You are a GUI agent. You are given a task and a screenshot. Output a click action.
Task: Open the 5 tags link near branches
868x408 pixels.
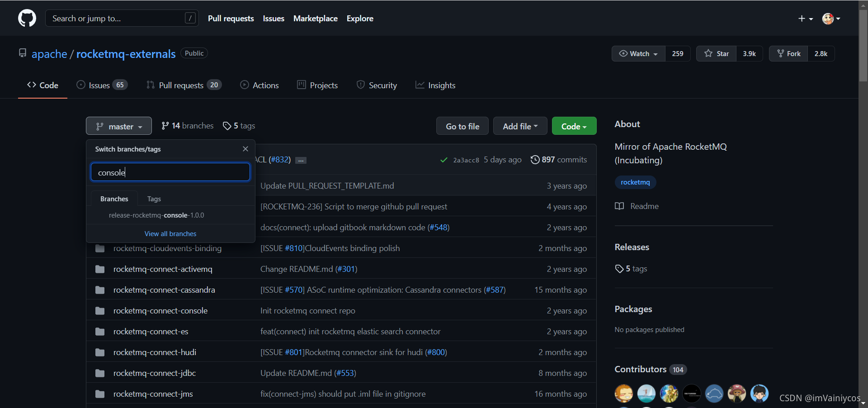tap(239, 126)
